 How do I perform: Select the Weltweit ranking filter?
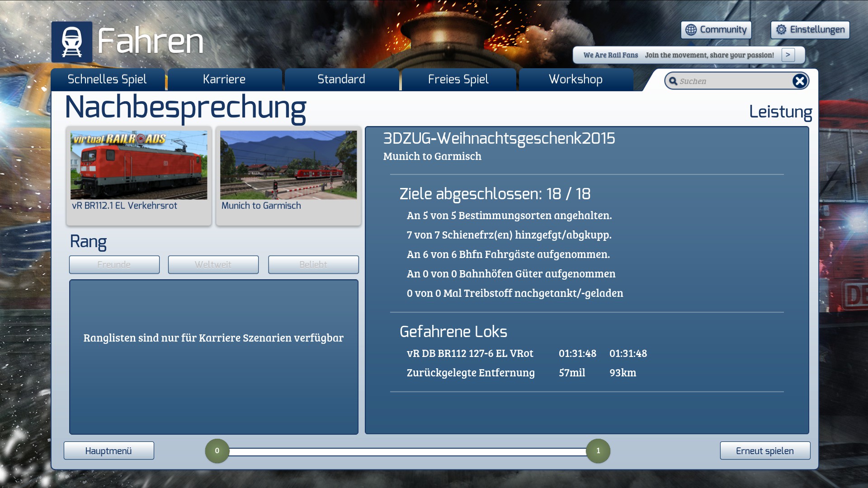point(213,265)
